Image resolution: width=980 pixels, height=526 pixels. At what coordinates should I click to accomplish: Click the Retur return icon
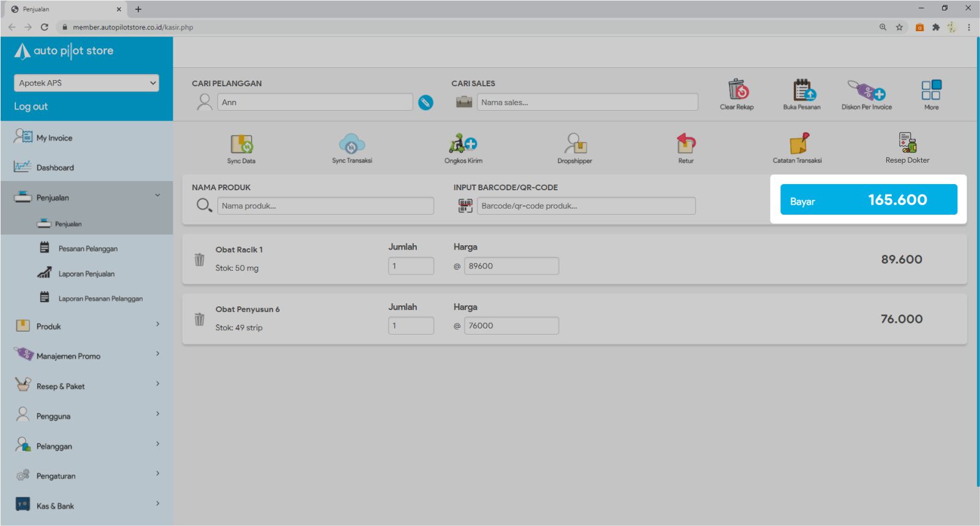[x=686, y=144]
